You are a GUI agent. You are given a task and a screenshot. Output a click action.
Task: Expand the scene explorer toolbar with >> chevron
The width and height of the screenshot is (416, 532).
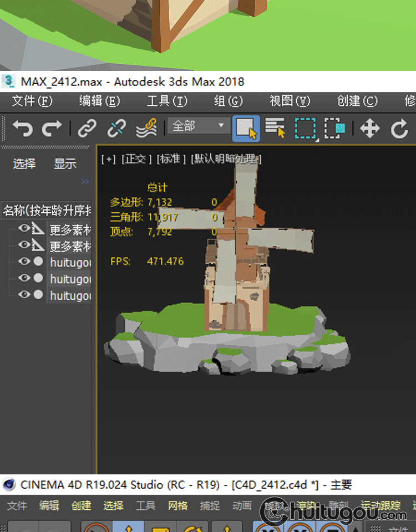point(85,182)
